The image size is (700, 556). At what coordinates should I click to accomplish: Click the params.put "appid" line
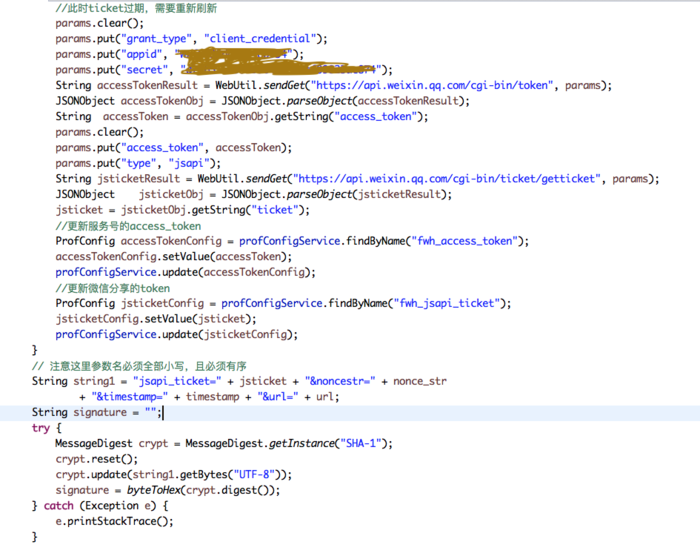click(x=179, y=54)
